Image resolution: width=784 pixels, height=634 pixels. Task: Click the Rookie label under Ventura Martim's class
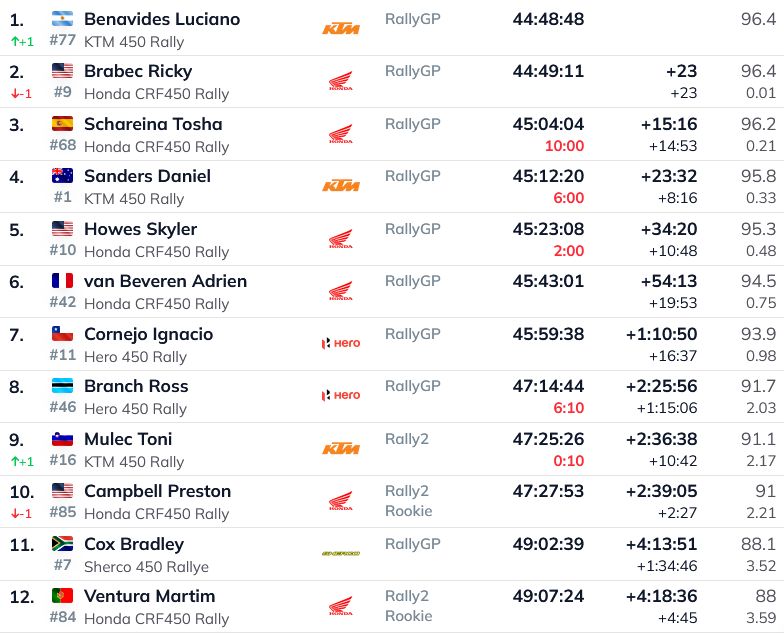click(x=408, y=616)
